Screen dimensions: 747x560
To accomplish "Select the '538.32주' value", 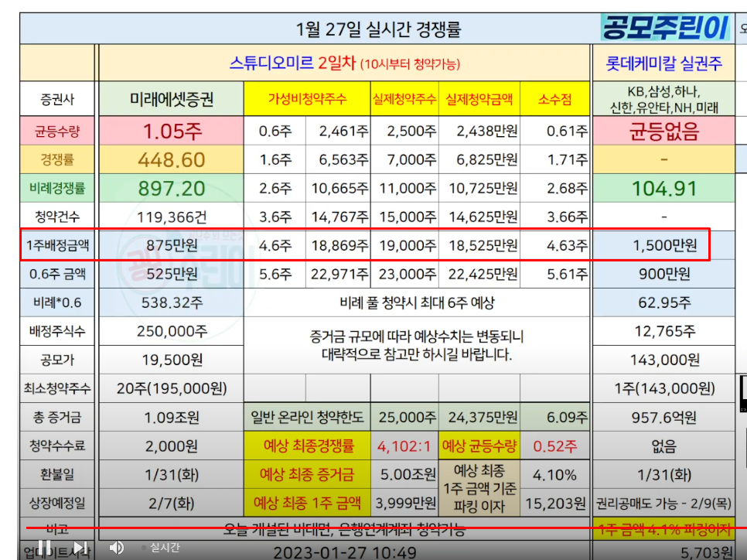I will coord(172,302).
